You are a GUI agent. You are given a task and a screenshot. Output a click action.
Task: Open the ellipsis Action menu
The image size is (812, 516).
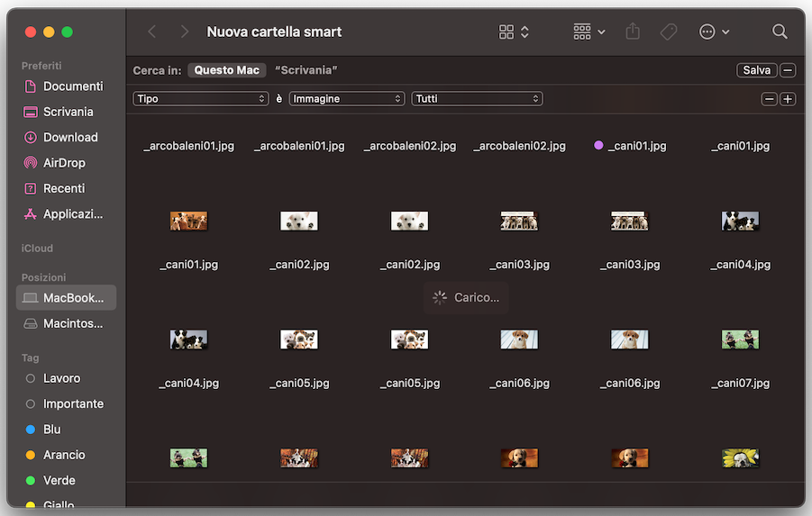(x=714, y=32)
